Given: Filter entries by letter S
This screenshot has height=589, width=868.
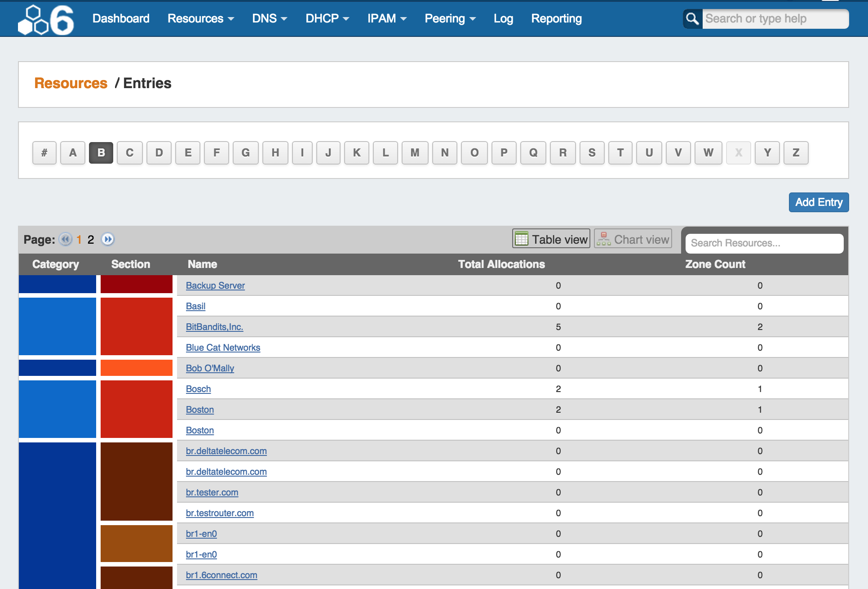Looking at the screenshot, I should click(x=592, y=153).
